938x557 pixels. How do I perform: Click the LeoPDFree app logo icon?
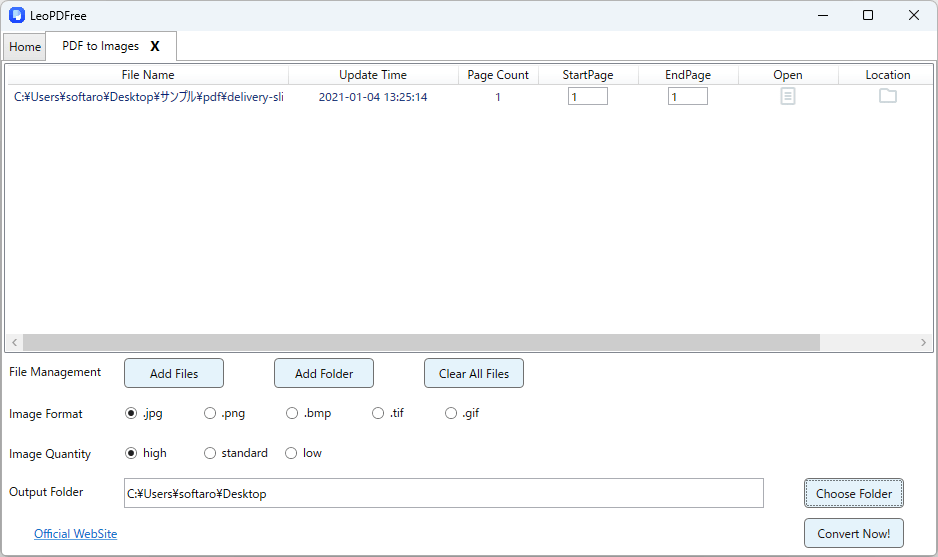click(16, 15)
